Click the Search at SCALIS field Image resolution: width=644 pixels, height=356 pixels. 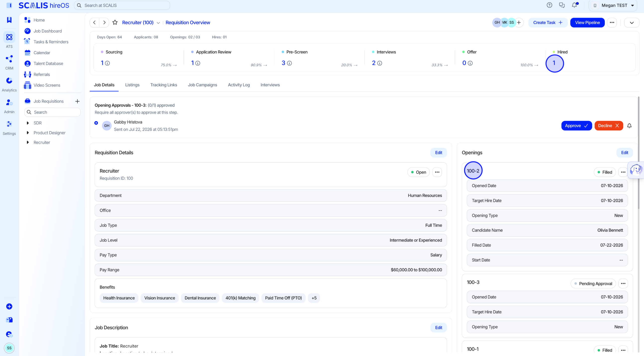pyautogui.click(x=122, y=5)
